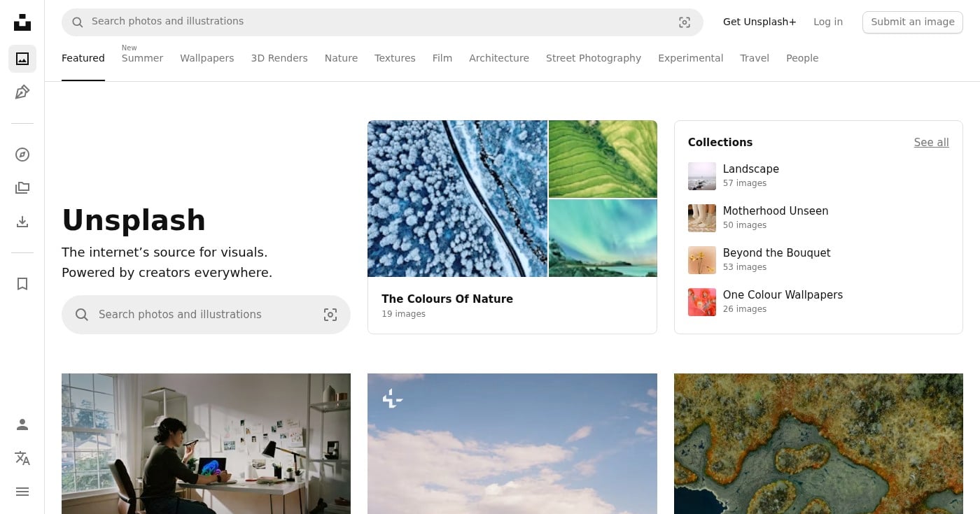
Task: Click the Submit an image button
Action: (x=913, y=22)
